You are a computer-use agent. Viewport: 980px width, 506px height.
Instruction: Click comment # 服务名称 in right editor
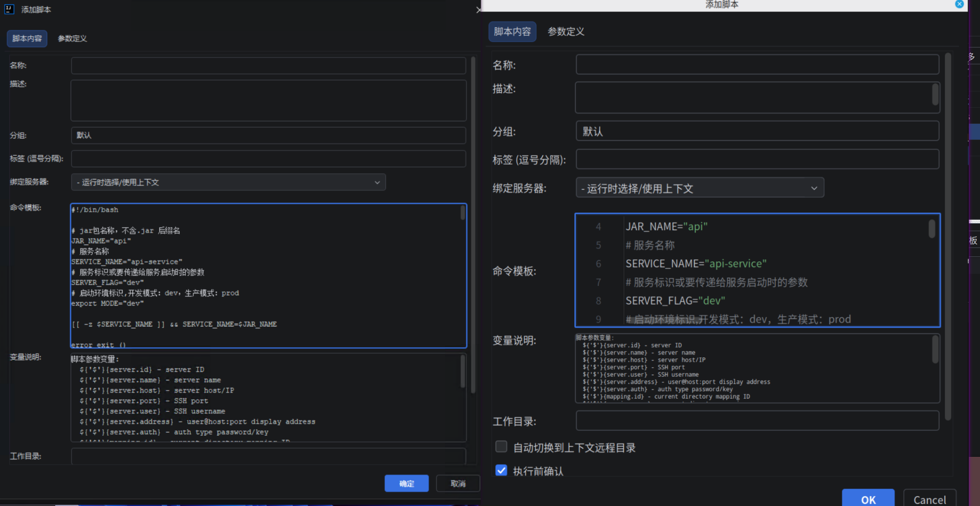[x=650, y=245]
